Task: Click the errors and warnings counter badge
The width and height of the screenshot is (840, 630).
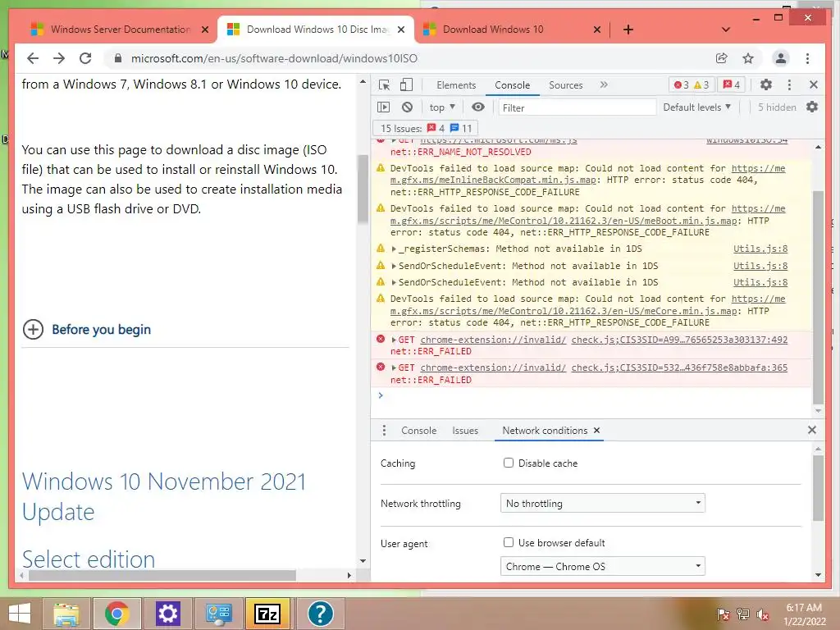Action: pos(692,84)
